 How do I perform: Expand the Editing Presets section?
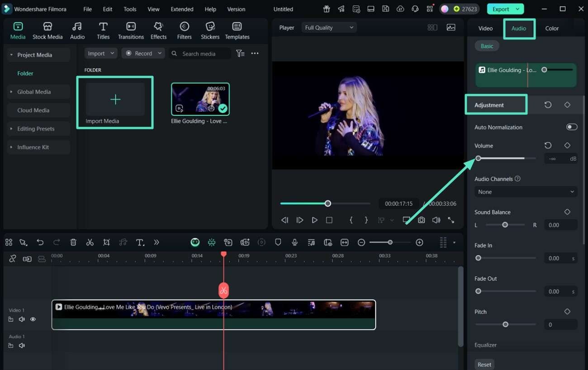(x=38, y=129)
